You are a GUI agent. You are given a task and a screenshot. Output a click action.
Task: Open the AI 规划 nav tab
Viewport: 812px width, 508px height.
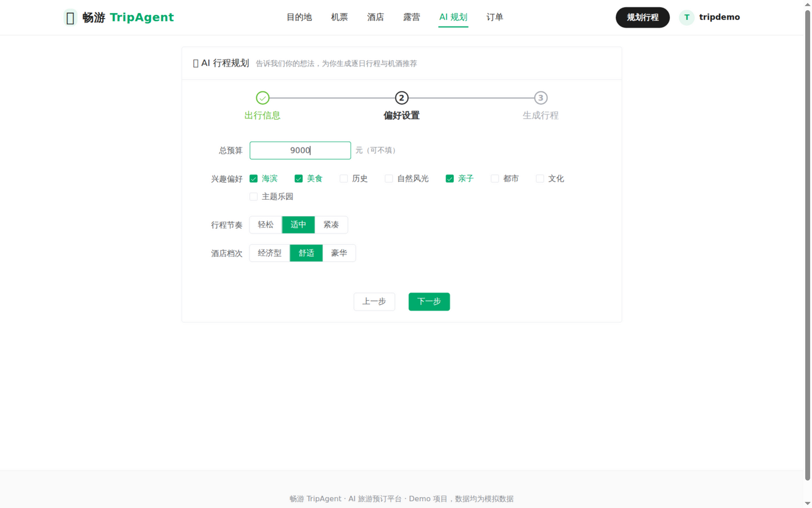coord(453,17)
